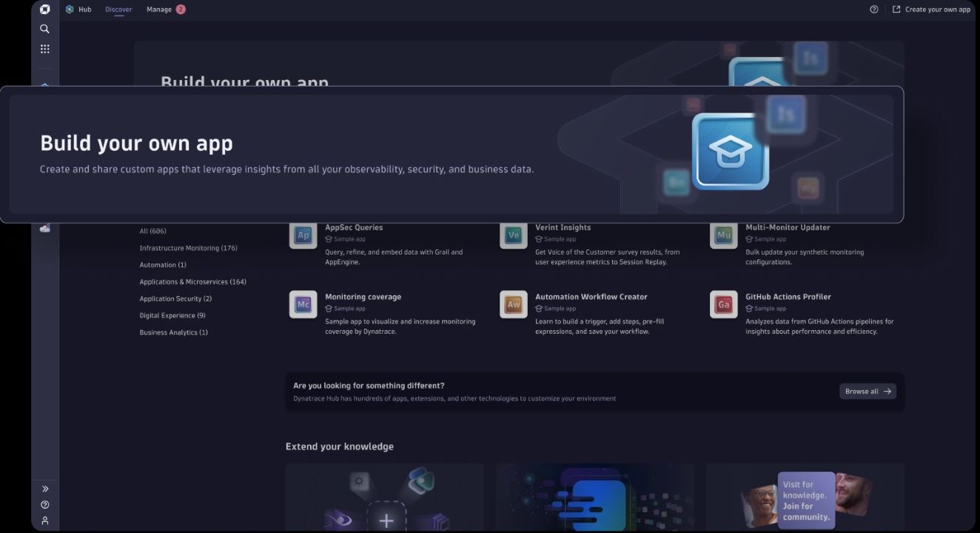980x533 pixels.
Task: Click the Dynatrace logo in the corner
Action: [x=44, y=9]
